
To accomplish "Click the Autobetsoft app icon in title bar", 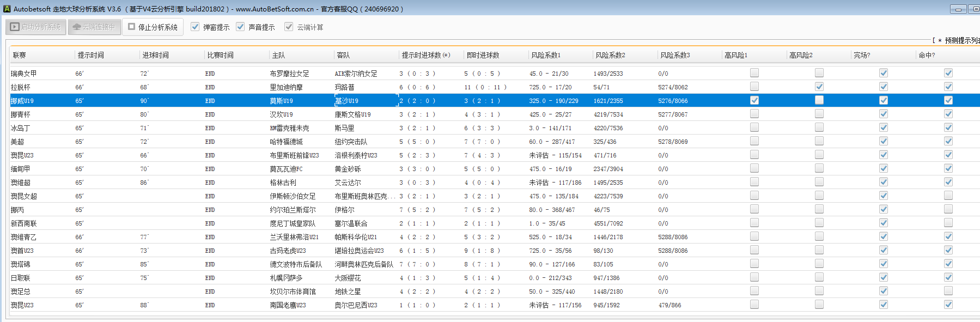I will [7, 9].
